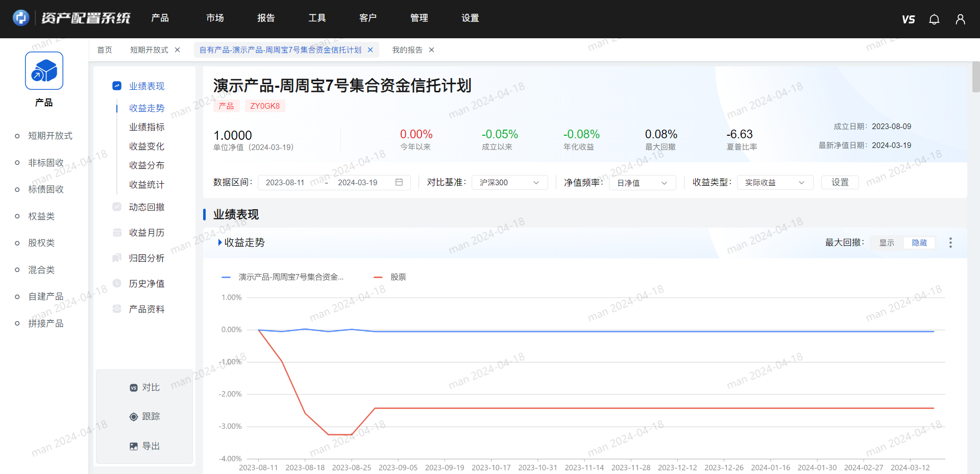Open the 产品 top menu
Screen dimensions: 980x474
[160, 18]
